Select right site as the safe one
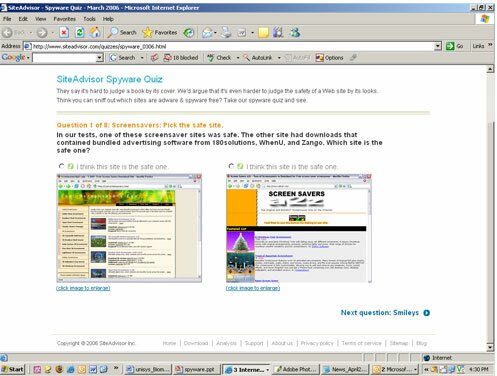The width and height of the screenshot is (497, 376). pos(231,166)
